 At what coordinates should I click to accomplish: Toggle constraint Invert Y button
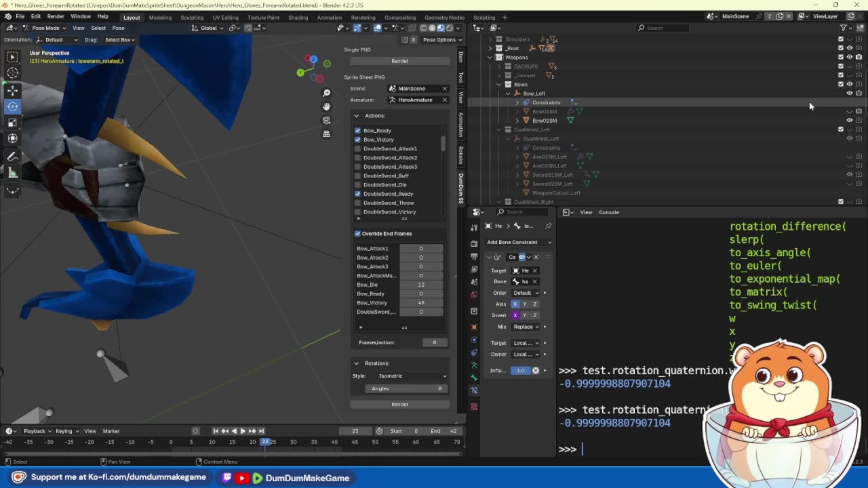point(525,315)
